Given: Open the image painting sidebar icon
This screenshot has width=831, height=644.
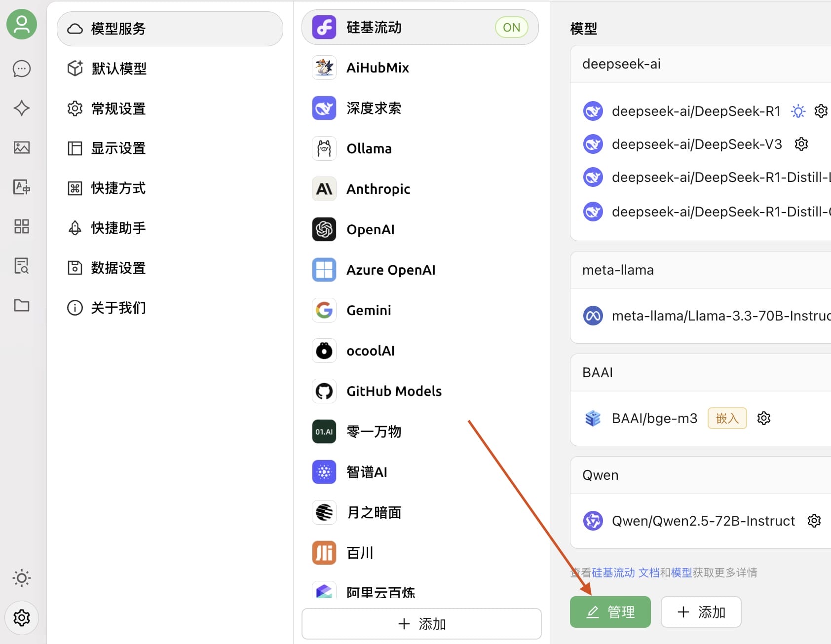Looking at the screenshot, I should pyautogui.click(x=22, y=147).
